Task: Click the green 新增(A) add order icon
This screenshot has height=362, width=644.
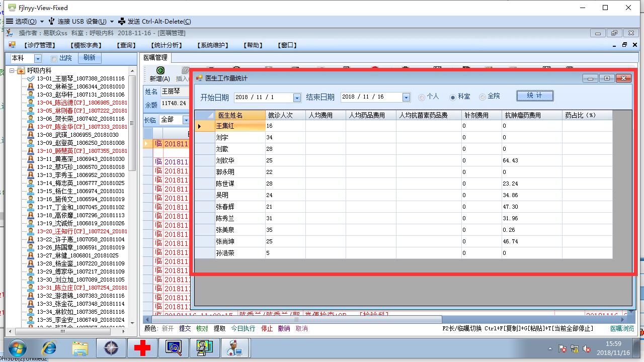Action: 160,70
